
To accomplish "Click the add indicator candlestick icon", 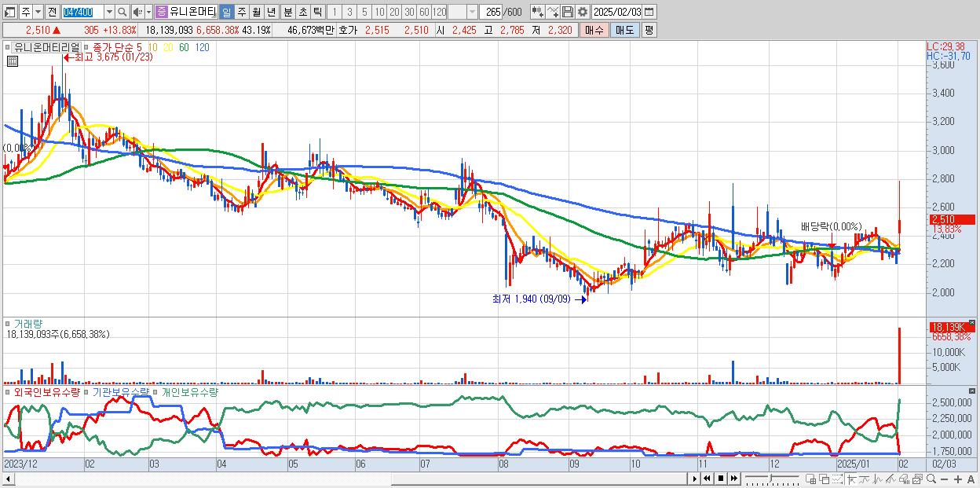I will coord(538,12).
